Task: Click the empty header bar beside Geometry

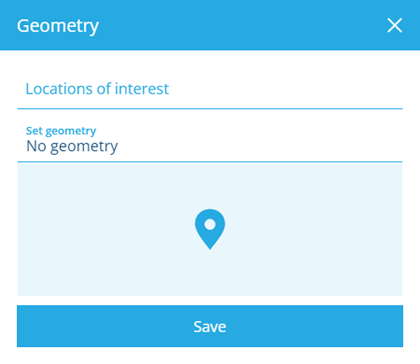Action: 240,25
